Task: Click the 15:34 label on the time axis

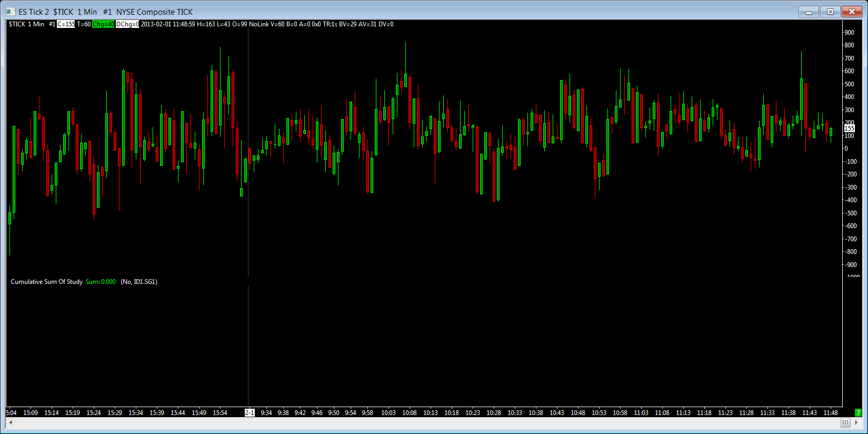Action: (x=136, y=413)
